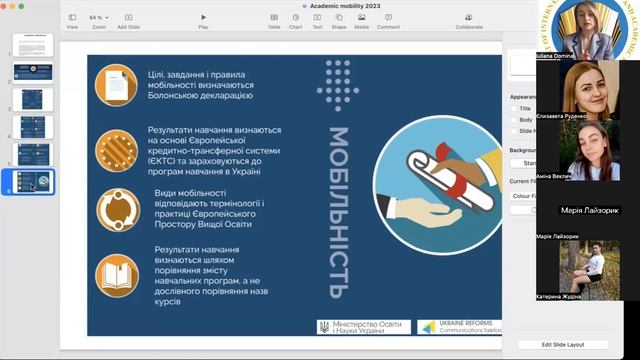The image size is (640, 360).
Task: Click the Болонською декларацією text block
Action: click(x=201, y=85)
